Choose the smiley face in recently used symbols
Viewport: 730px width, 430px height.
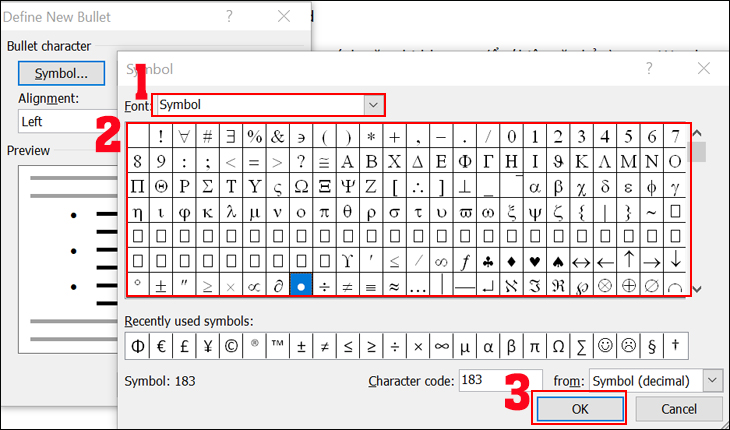605,346
